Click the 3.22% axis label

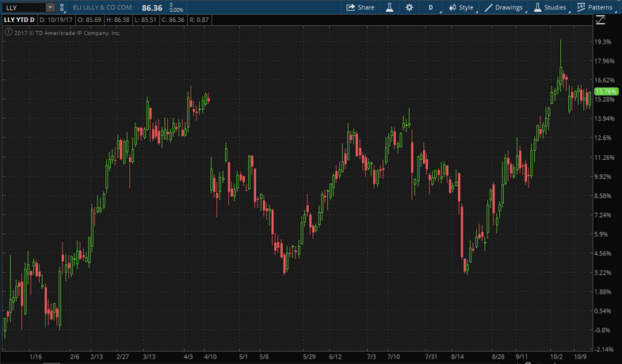[603, 272]
